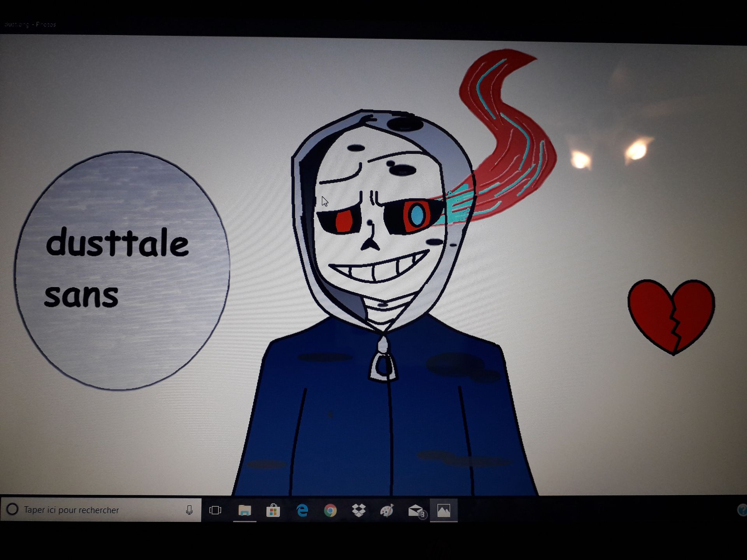Viewport: 747px width, 560px height.
Task: Activate the microphone voice search icon
Action: (x=189, y=510)
